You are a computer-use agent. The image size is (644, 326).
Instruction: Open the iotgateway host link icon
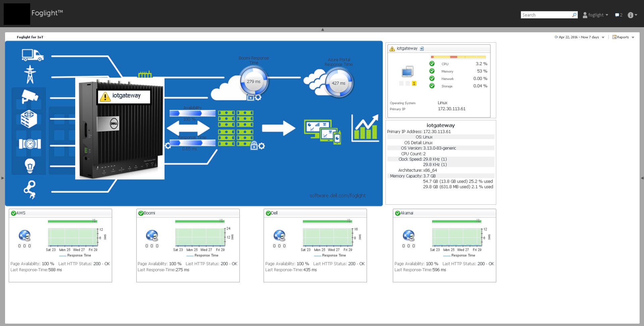click(422, 49)
